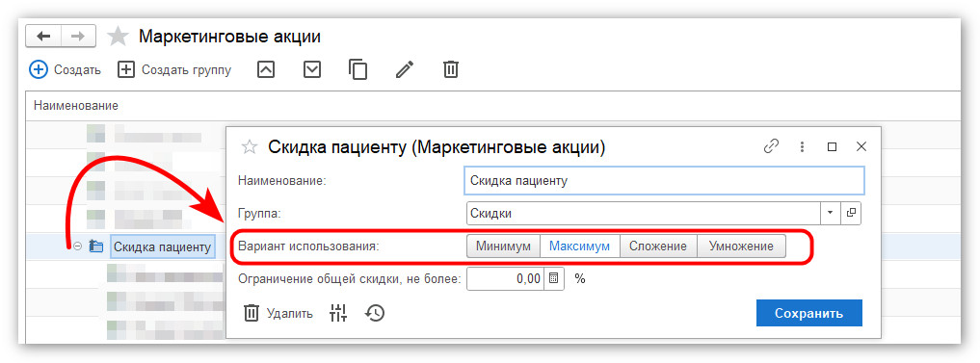This screenshot has width=980, height=363.
Task: Open change history with the clock icon
Action: click(375, 313)
